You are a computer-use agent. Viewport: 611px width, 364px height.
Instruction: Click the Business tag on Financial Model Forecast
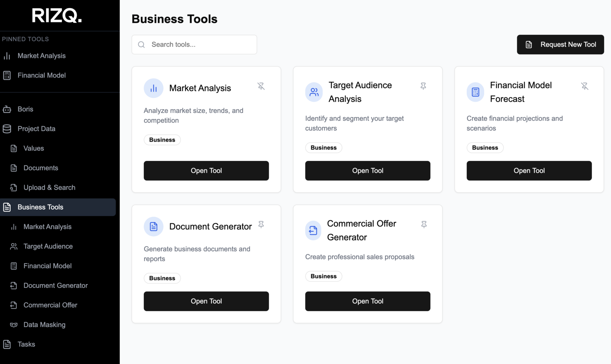click(x=485, y=148)
